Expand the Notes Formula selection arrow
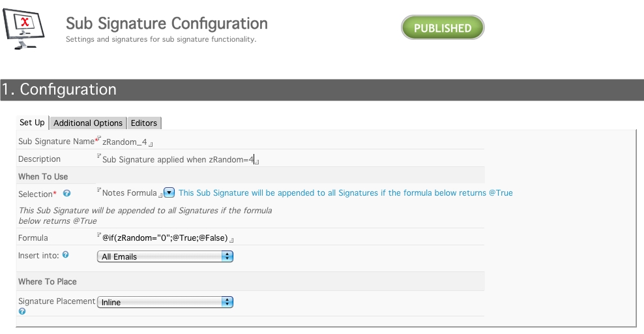 tap(169, 192)
